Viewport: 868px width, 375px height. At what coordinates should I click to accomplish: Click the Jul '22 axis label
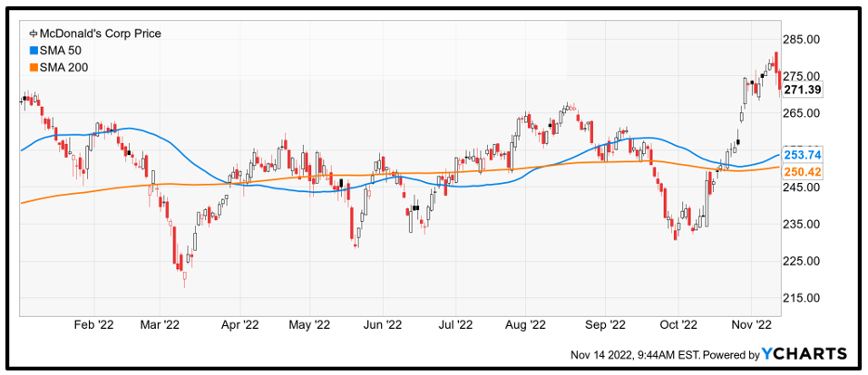pos(455,324)
